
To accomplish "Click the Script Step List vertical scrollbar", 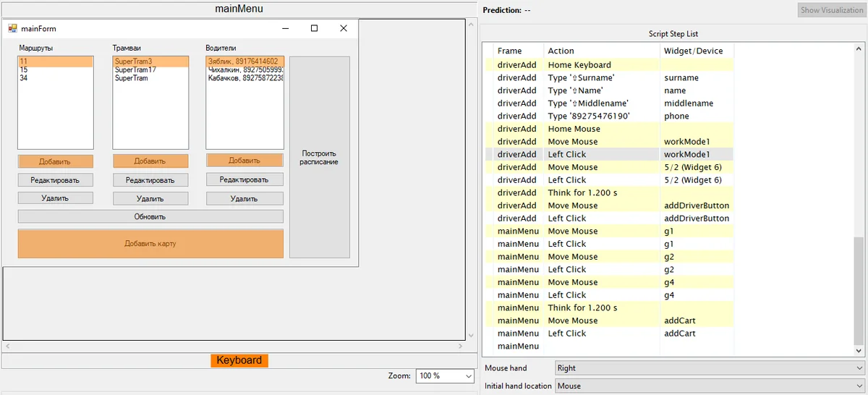I will (859, 289).
